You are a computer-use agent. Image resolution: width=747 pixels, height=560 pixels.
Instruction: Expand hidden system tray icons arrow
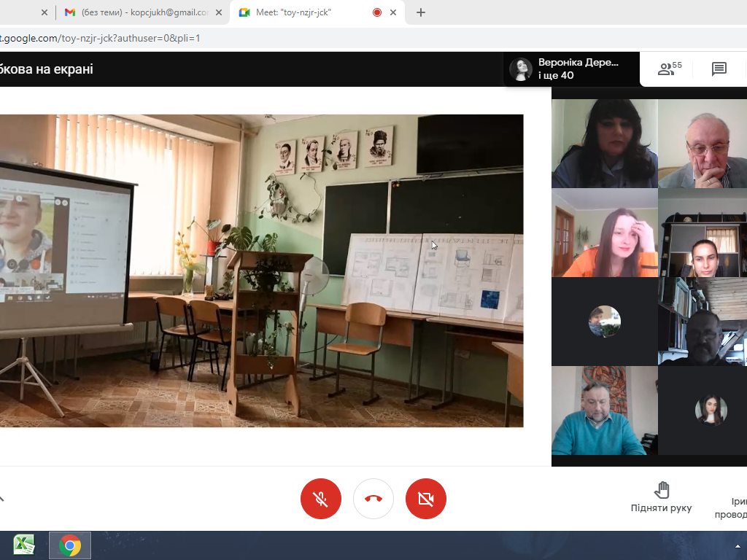[738, 545]
